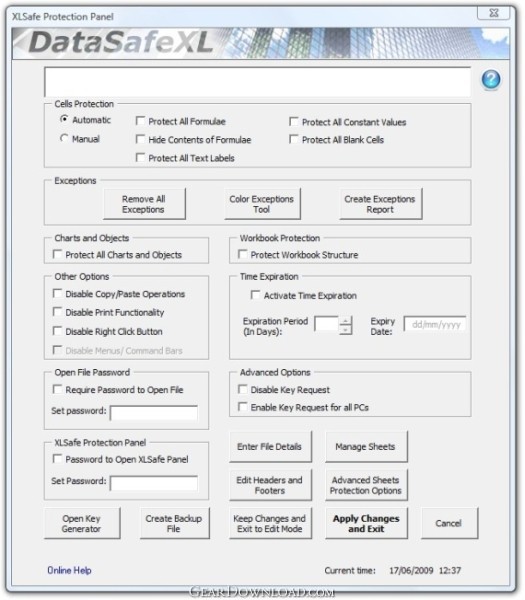Click Apply Changes and Exit button
Viewport: 525px width, 600px height.
(x=366, y=523)
